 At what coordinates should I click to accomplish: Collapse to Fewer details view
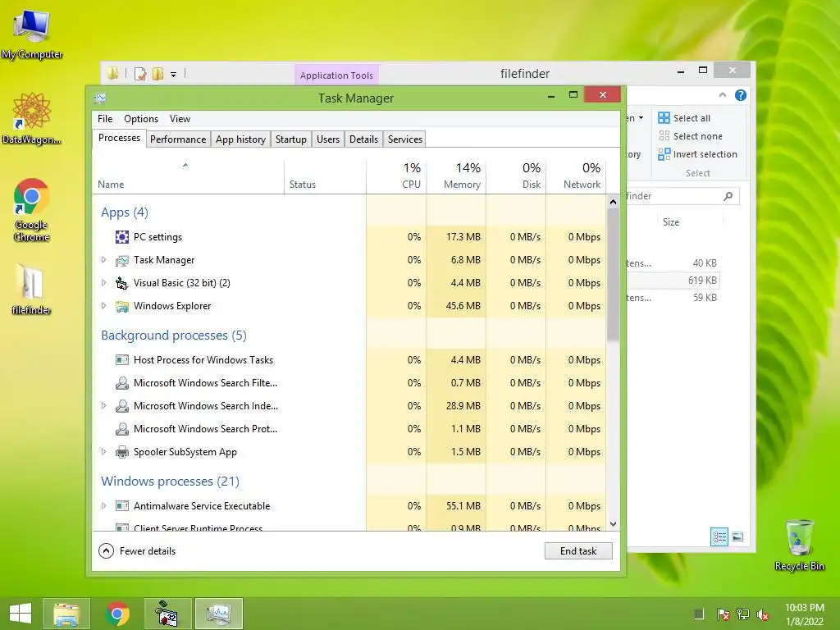click(x=137, y=551)
